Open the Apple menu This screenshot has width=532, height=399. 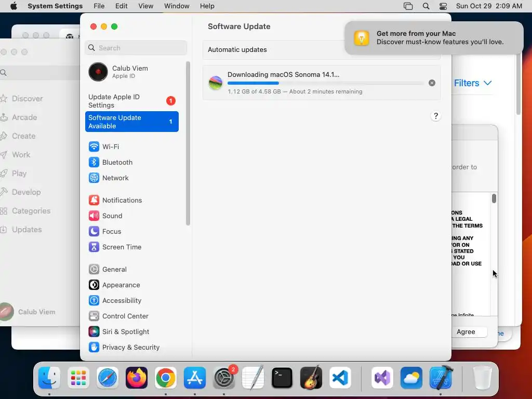click(14, 6)
